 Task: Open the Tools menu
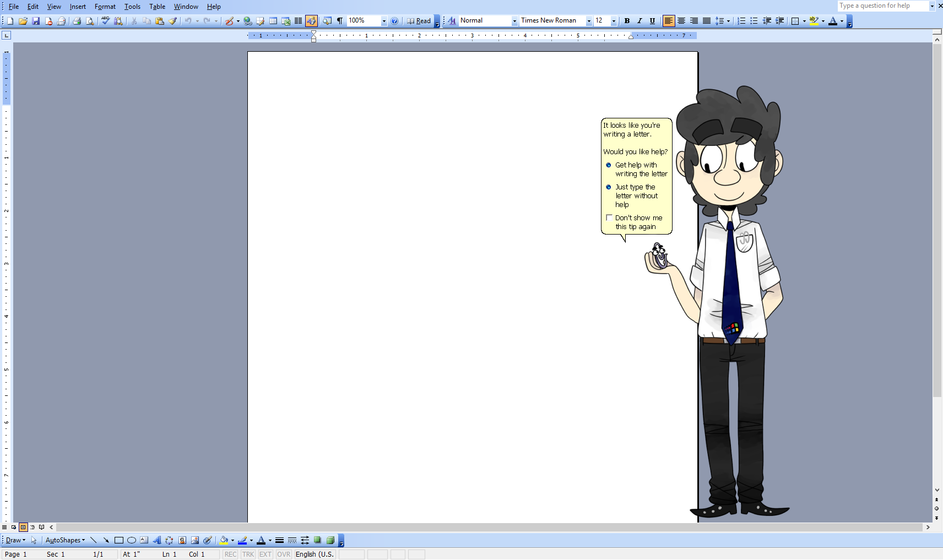click(132, 7)
